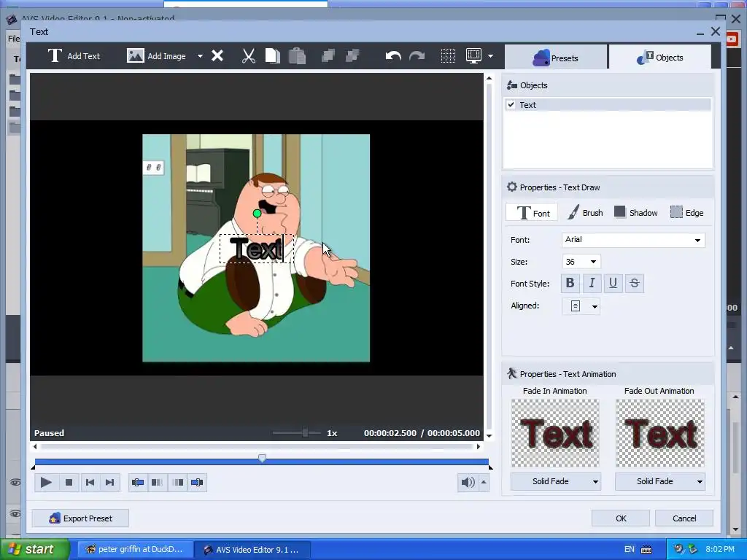Select the Text row in Objects list
747x560 pixels.
click(x=608, y=105)
